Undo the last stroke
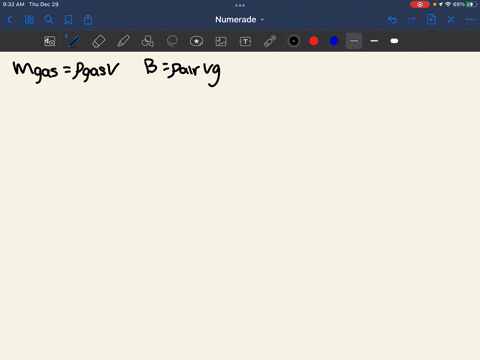This screenshot has width=480, height=360. [392, 20]
